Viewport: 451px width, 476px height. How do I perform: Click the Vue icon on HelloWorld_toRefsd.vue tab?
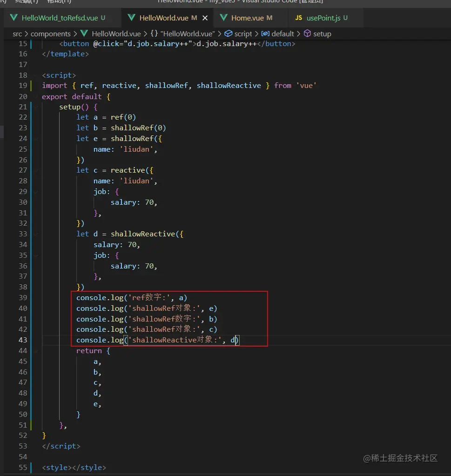[x=13, y=18]
